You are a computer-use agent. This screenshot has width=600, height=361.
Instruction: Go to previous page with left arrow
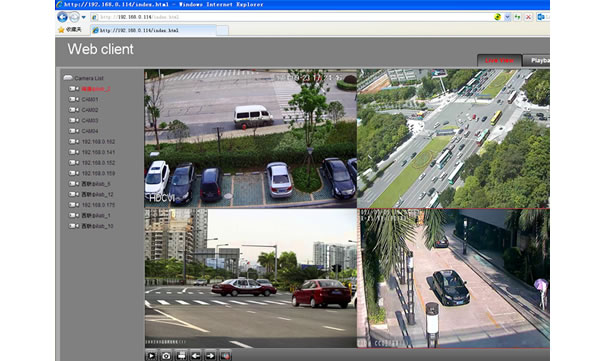tap(196, 356)
